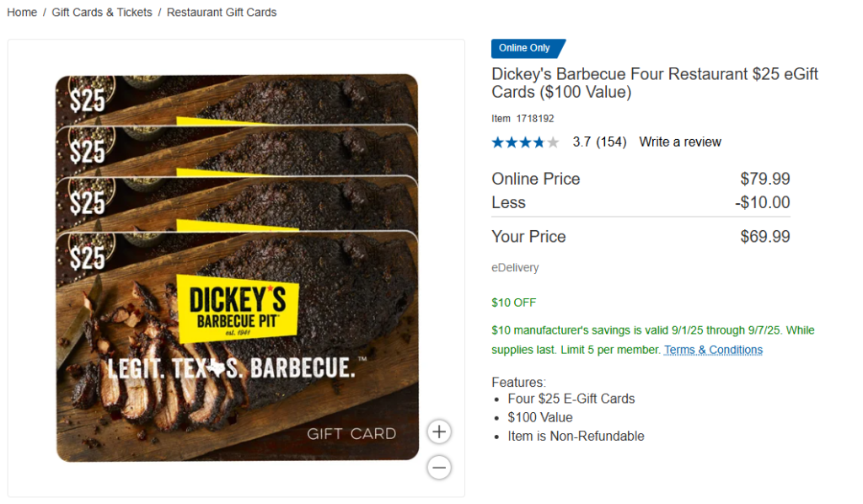Click the second $25 card badge

(x=87, y=151)
